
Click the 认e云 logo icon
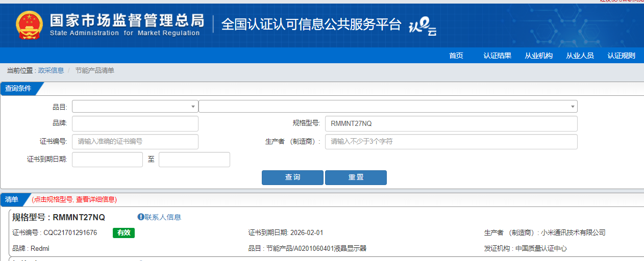[x=423, y=27]
